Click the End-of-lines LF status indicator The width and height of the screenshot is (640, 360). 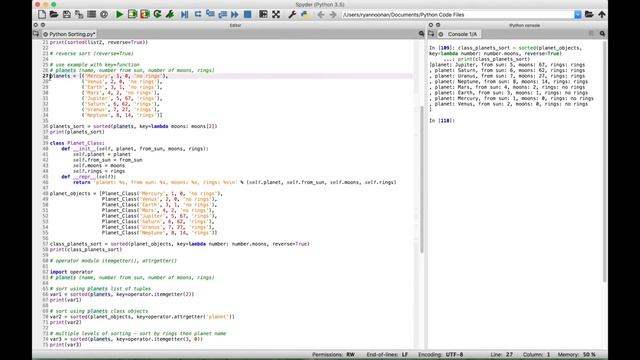pyautogui.click(x=387, y=355)
